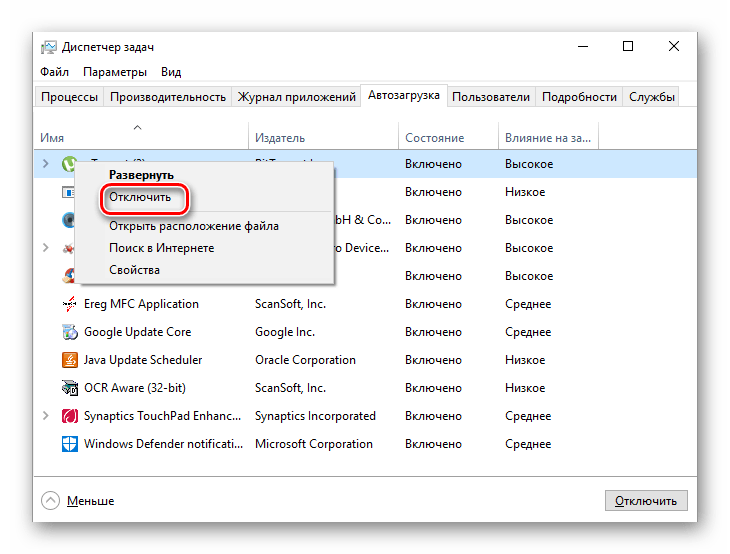Screen dimensions: 730x554
Task: Close the Диспетчер задач window
Action: tap(674, 46)
